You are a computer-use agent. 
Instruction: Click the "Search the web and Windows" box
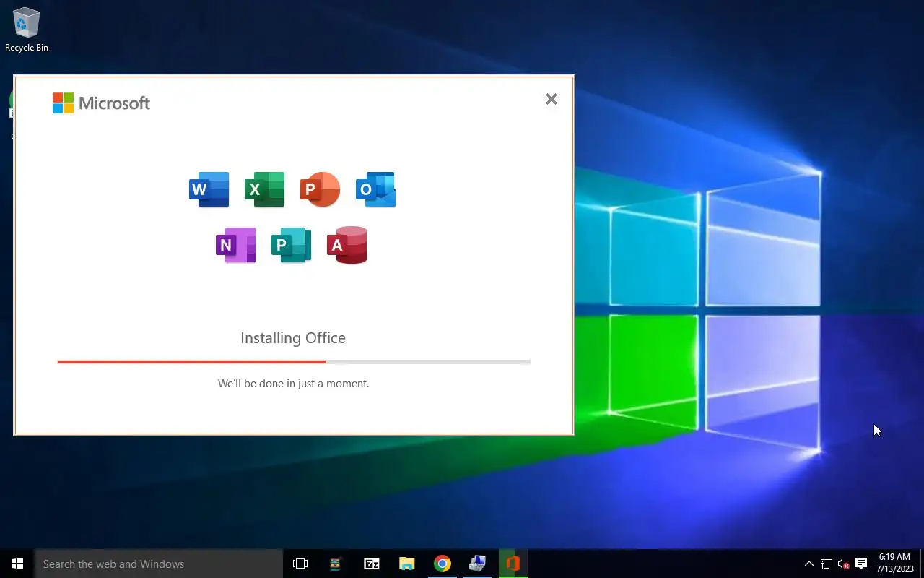(159, 564)
